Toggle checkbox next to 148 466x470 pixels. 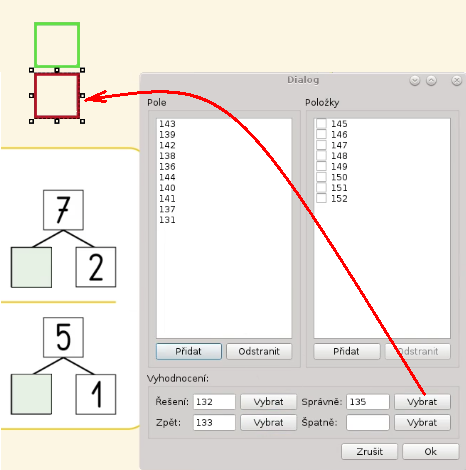[x=321, y=155]
